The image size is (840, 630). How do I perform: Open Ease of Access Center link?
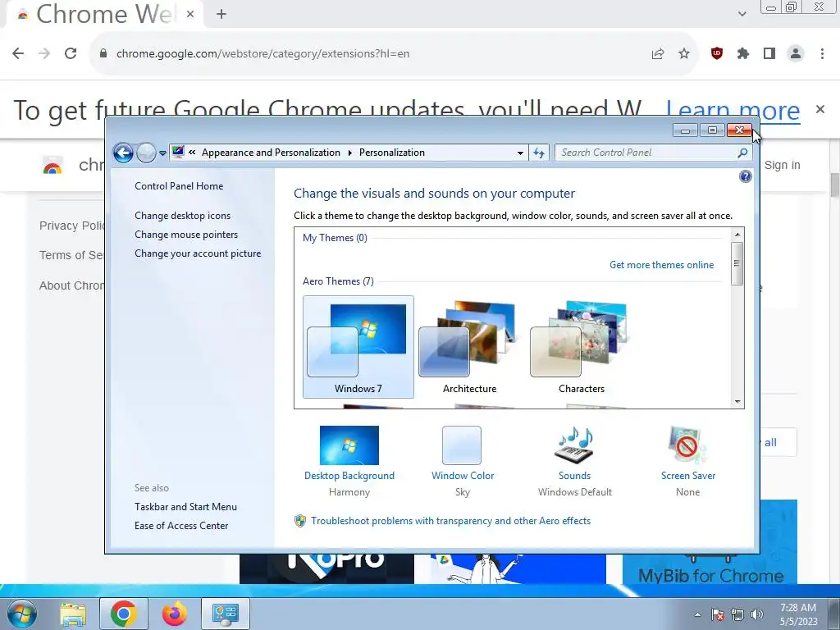pyautogui.click(x=181, y=526)
